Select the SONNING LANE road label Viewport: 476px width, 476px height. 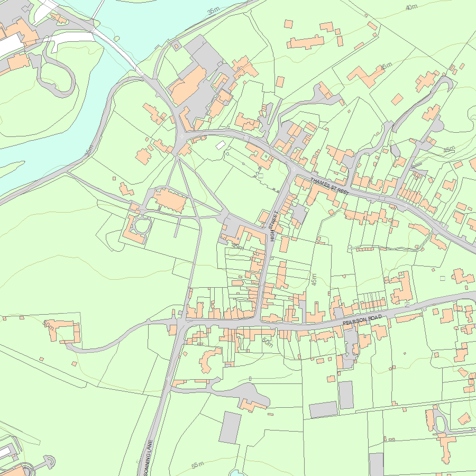pyautogui.click(x=149, y=458)
